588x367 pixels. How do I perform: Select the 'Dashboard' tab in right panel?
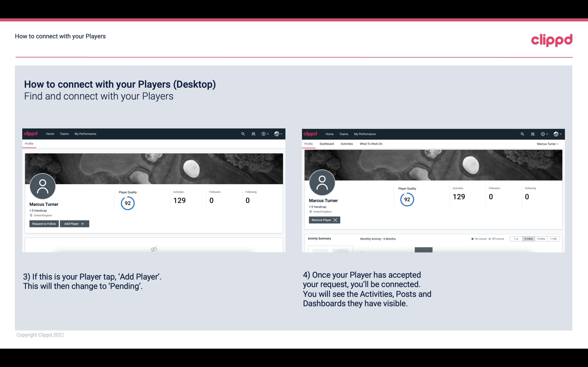tap(326, 144)
